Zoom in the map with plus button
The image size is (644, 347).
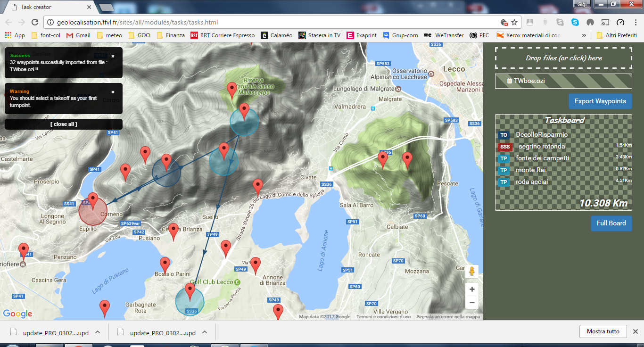[472, 289]
